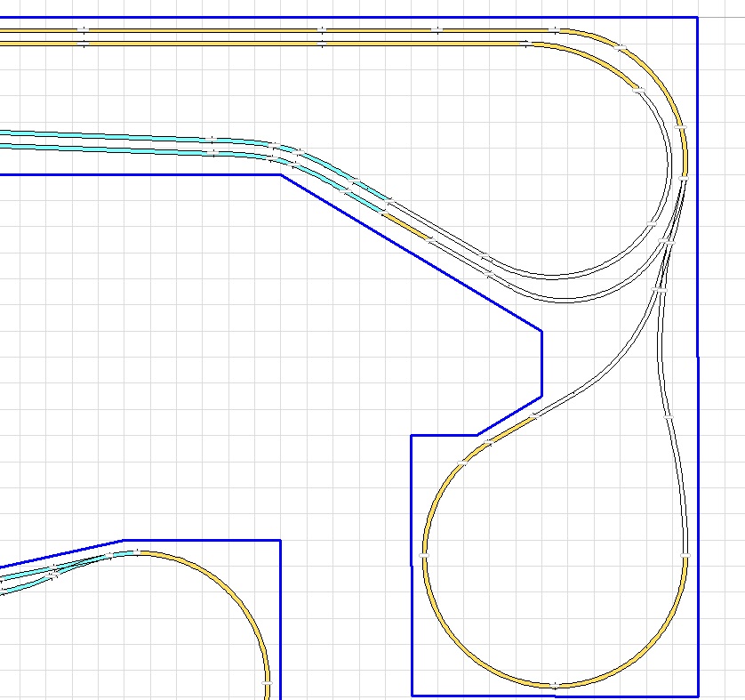Select the upper yellow straight track at top
Screen dimensions: 745x700
(x=204, y=29)
